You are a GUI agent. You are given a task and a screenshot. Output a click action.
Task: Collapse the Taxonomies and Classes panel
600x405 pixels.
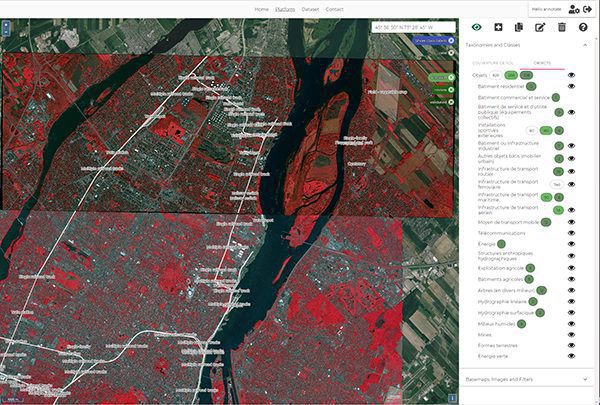pyautogui.click(x=585, y=45)
